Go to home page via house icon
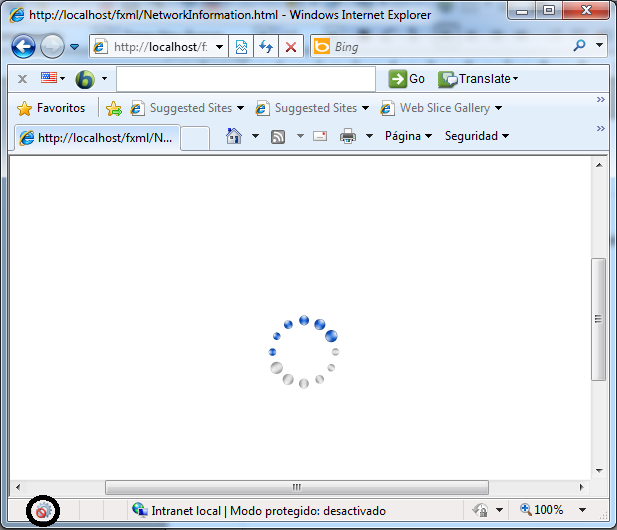The width and height of the screenshot is (617, 530). 234,136
